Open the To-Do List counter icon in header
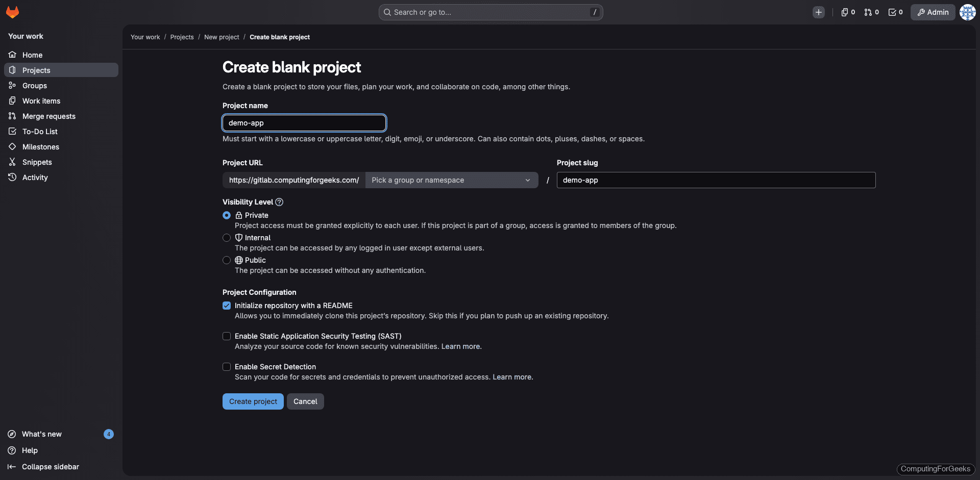The height and width of the screenshot is (480, 980). tap(892, 12)
